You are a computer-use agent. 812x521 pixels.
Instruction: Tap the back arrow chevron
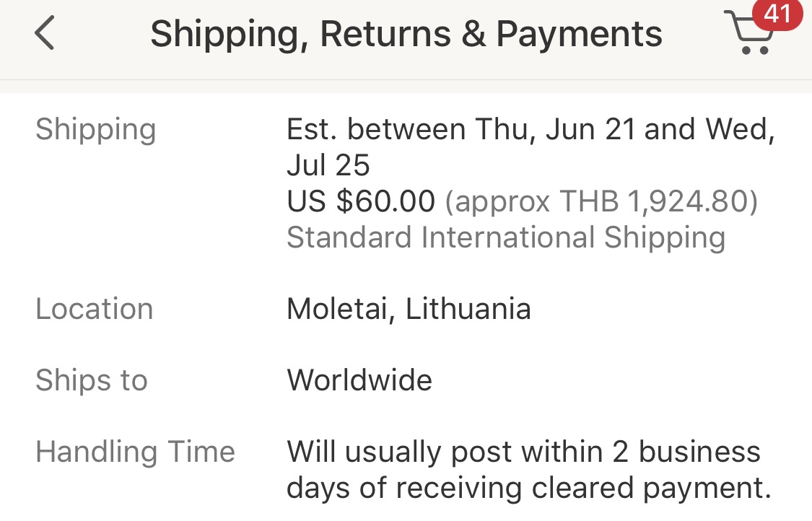point(45,33)
